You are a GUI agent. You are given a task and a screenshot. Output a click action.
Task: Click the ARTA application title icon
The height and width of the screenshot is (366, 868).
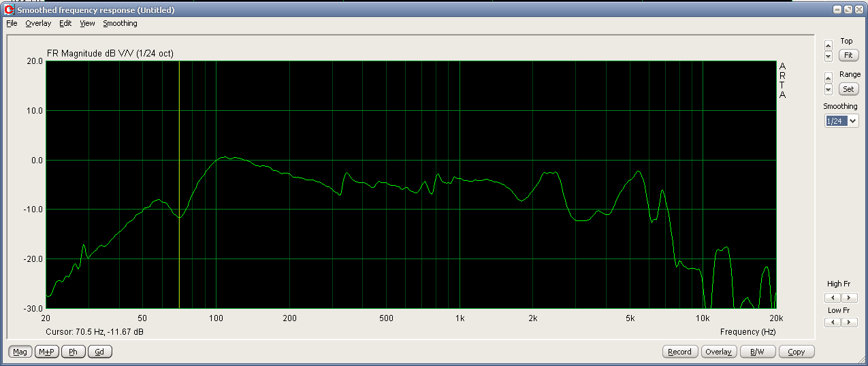(9, 10)
